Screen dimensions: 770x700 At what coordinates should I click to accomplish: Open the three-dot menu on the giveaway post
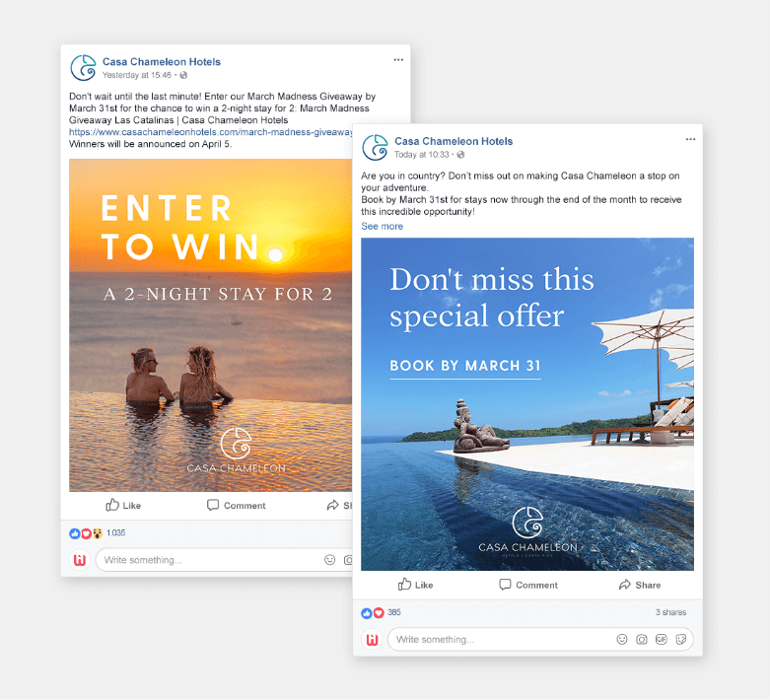pos(398,60)
